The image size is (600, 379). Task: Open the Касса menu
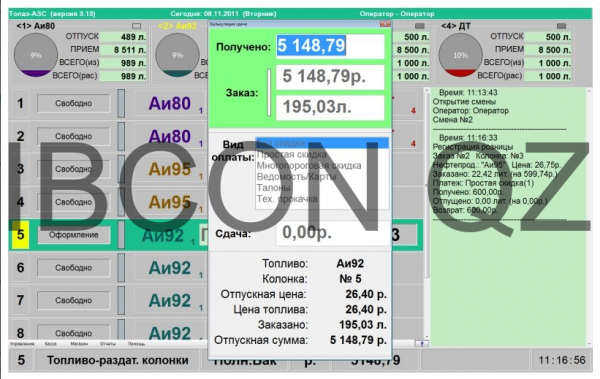51,344
